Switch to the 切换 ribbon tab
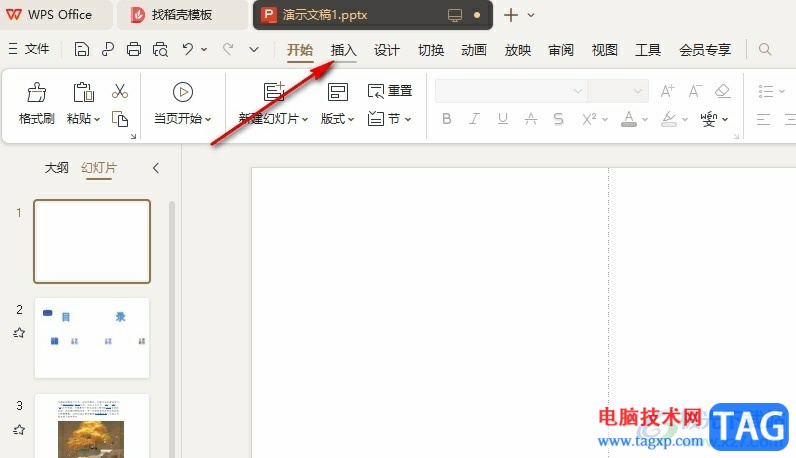This screenshot has height=458, width=796. (x=431, y=50)
